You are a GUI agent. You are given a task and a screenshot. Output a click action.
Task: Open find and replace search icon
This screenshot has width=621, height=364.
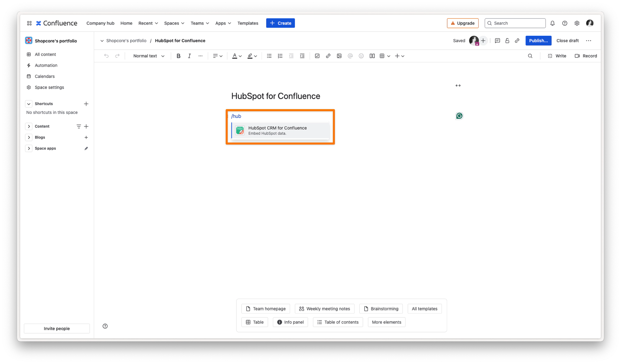tap(530, 56)
